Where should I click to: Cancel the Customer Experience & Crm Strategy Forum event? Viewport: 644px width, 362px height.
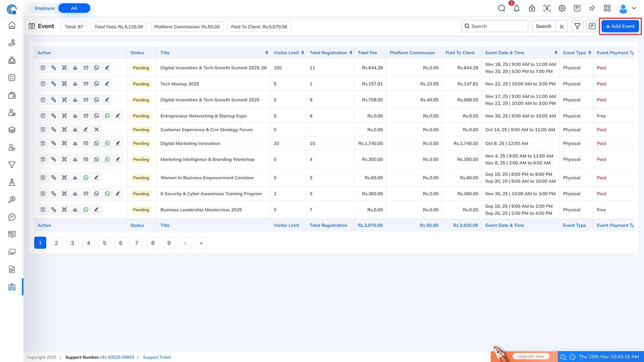(x=96, y=129)
